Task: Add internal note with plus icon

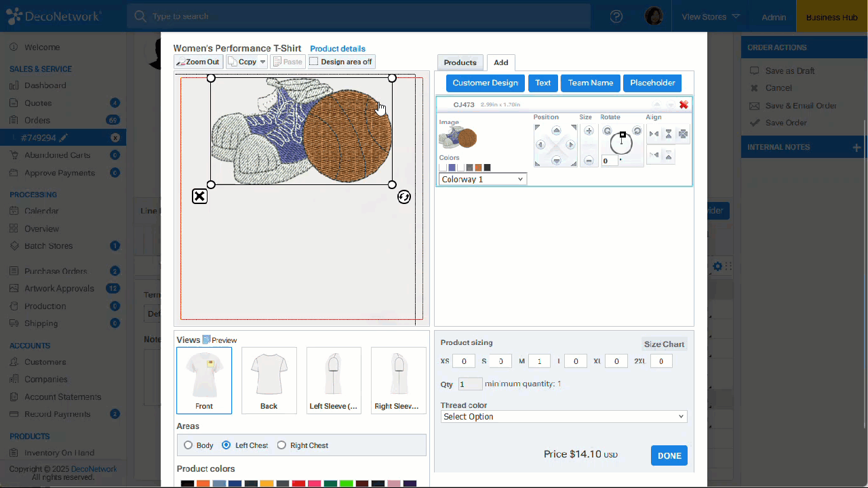Action: pos(856,147)
